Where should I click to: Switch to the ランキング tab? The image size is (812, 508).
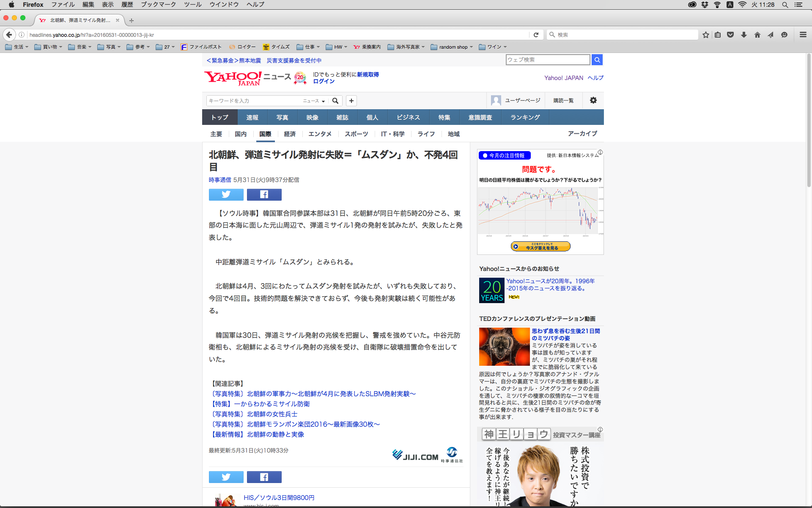click(x=525, y=117)
